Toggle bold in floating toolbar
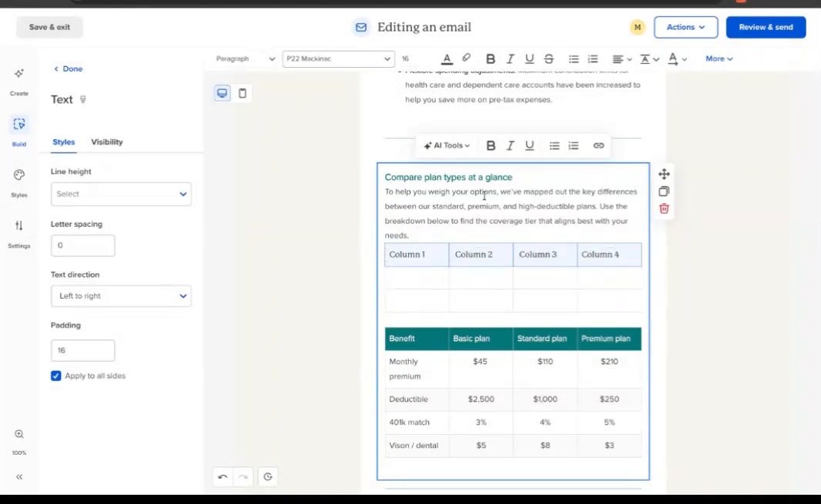This screenshot has height=504, width=821. click(x=491, y=145)
